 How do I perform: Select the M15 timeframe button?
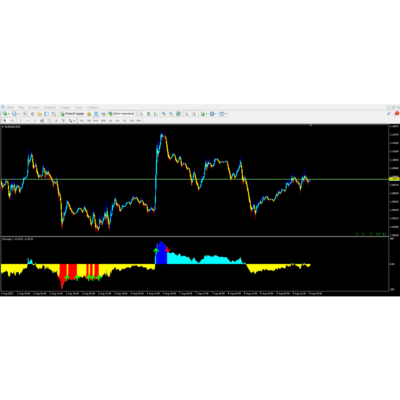[96, 121]
